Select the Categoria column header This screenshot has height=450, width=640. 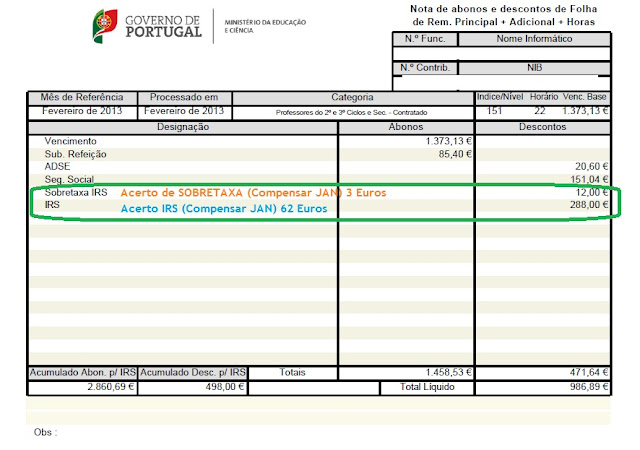(x=352, y=98)
